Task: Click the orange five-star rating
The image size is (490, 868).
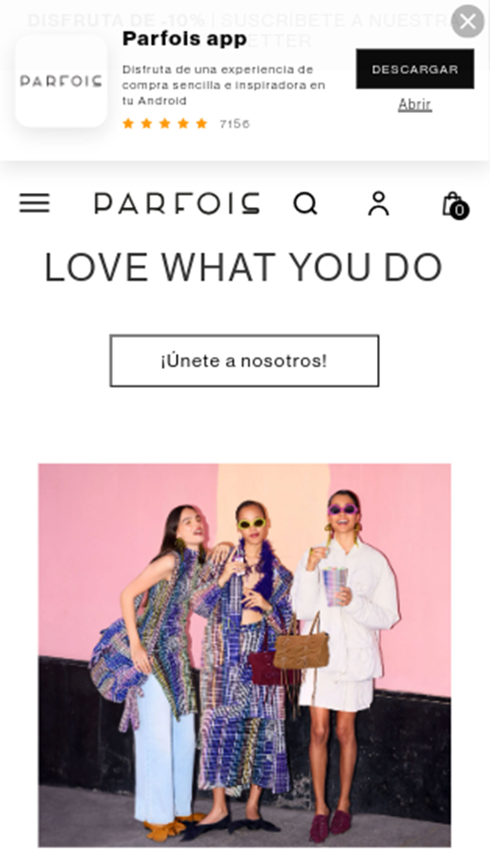Action: click(165, 123)
